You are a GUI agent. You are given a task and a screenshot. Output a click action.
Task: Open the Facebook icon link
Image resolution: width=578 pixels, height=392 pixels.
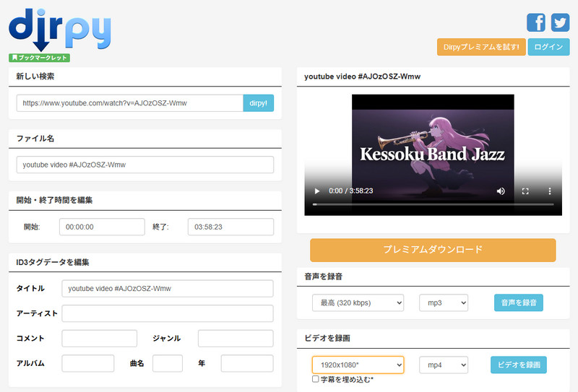pyautogui.click(x=536, y=22)
